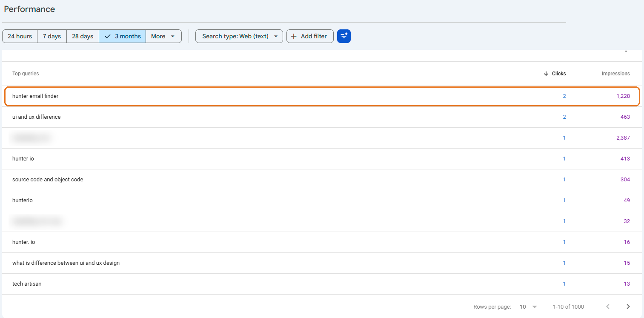The height and width of the screenshot is (318, 644).
Task: Click the 2,387 impressions value
Action: pyautogui.click(x=623, y=138)
